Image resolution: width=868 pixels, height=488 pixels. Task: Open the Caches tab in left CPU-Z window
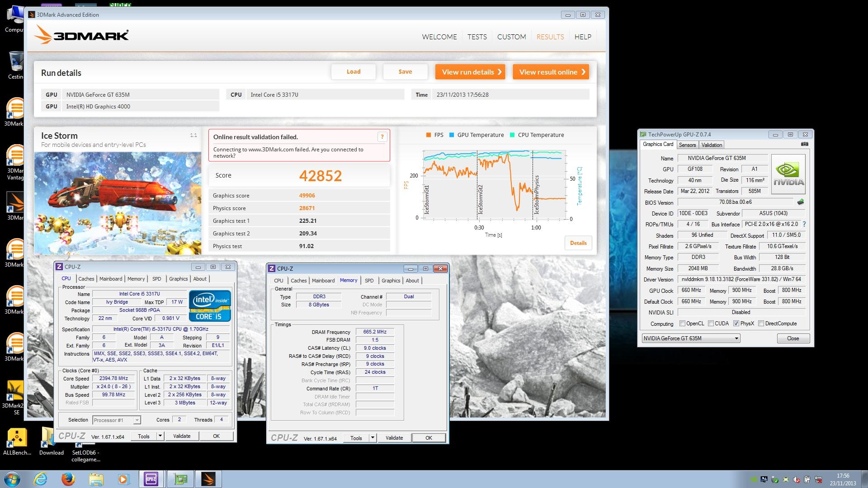pos(86,279)
